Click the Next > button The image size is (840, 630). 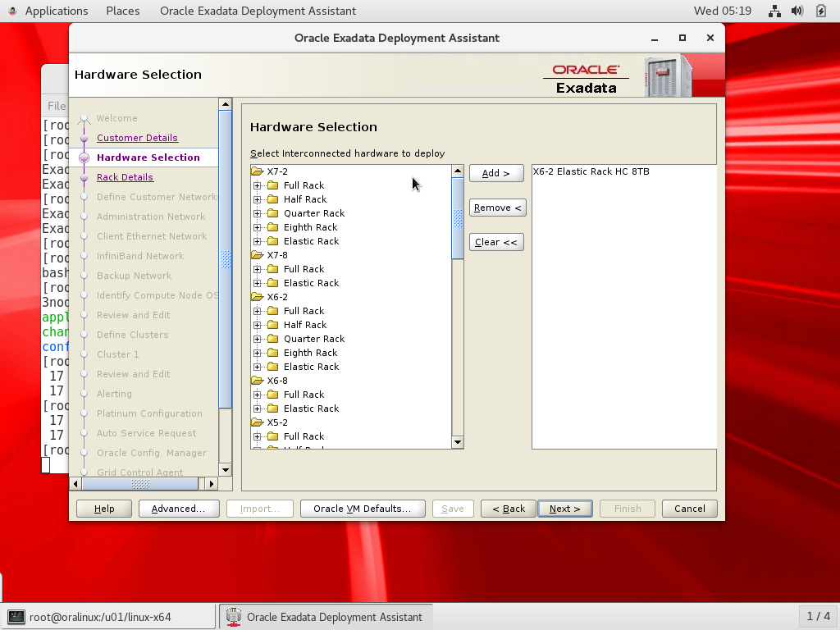pyautogui.click(x=564, y=509)
